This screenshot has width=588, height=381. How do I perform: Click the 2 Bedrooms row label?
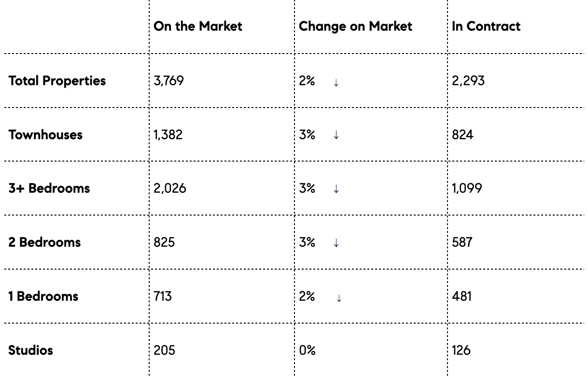click(44, 242)
